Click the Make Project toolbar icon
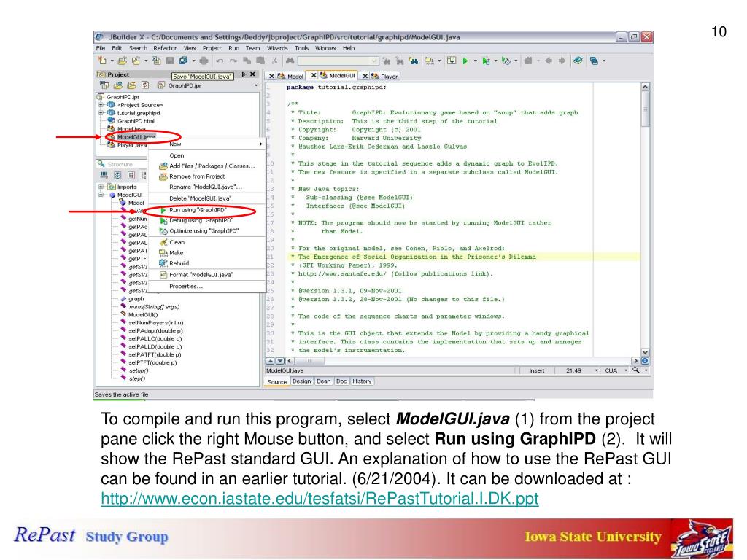Image resolution: width=747 pixels, height=560 pixels. click(x=429, y=61)
